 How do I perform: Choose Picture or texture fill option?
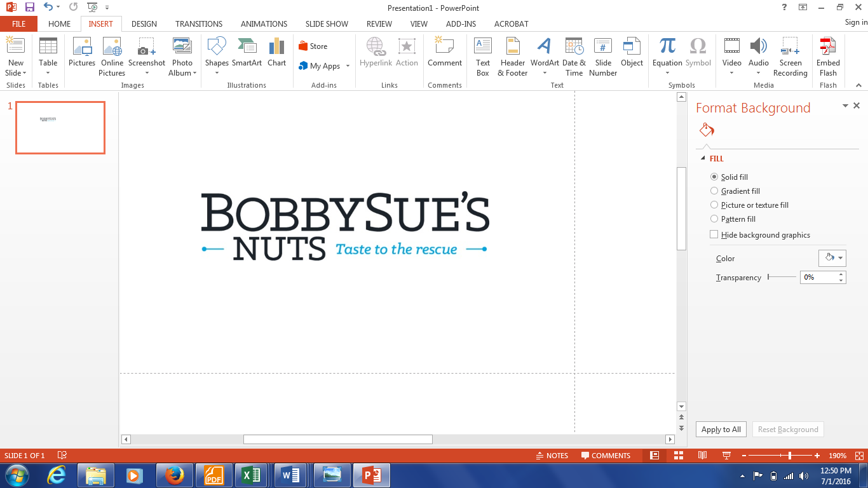714,205
